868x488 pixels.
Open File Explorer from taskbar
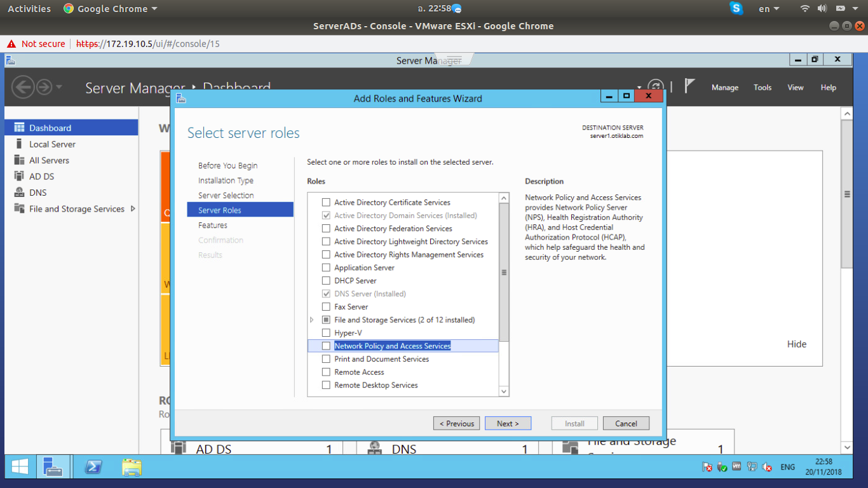coord(132,468)
